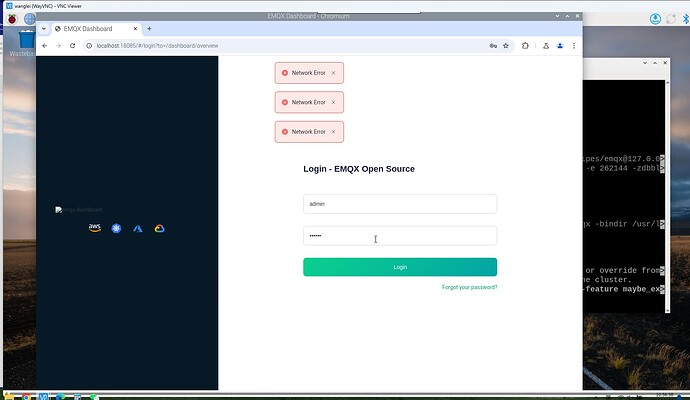
Task: Bookmark this page with star icon
Action: tap(508, 46)
